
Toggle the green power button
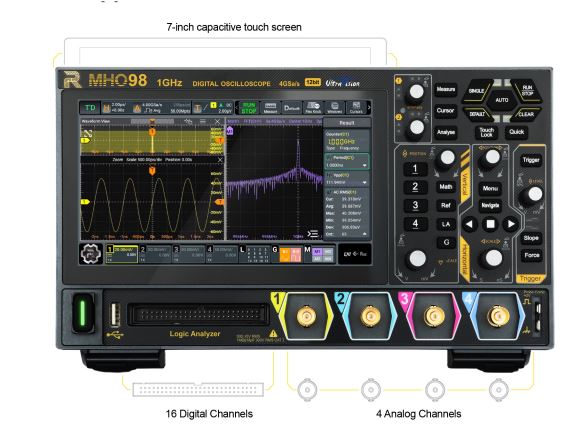(x=83, y=312)
